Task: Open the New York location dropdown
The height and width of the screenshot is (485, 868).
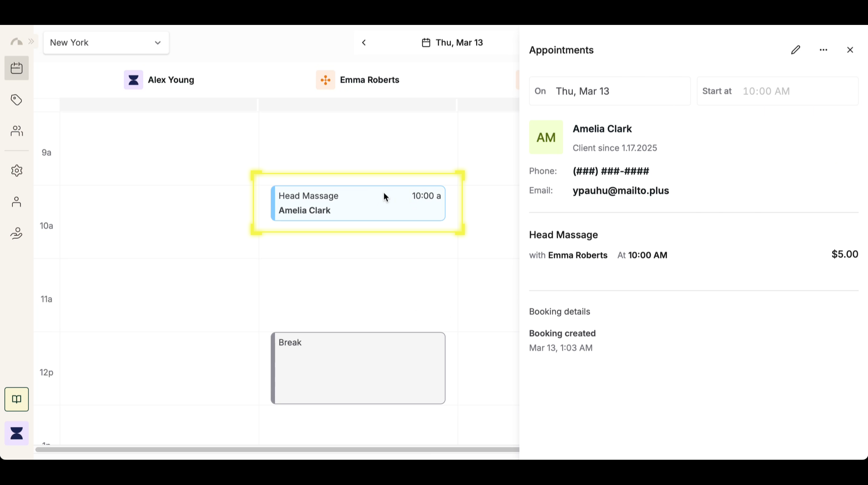Action: pos(106,43)
